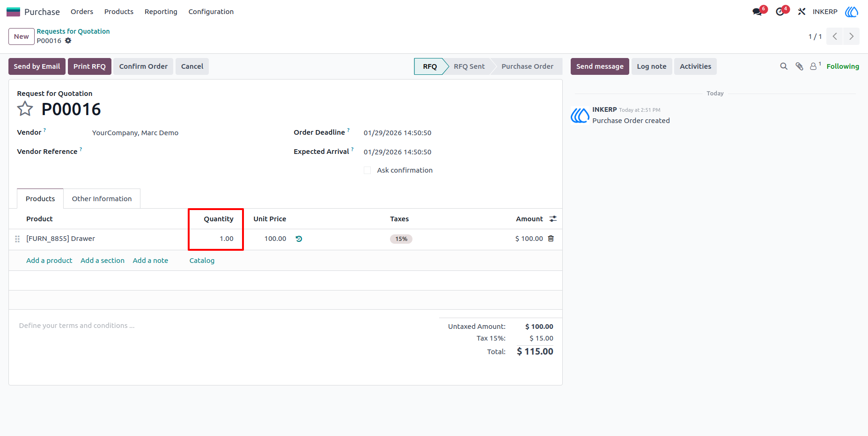Open the Configuration menu
Image resolution: width=868 pixels, height=436 pixels.
point(211,12)
